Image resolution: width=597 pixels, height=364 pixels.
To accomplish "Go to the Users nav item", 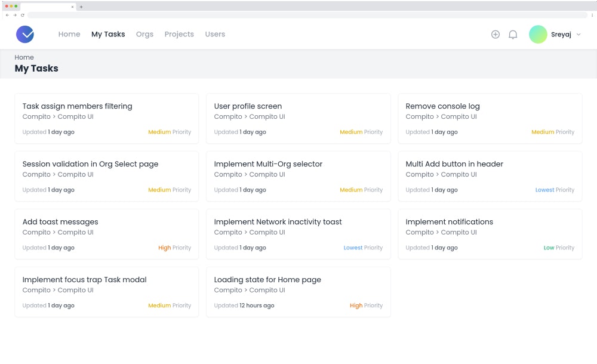I will [x=215, y=35].
